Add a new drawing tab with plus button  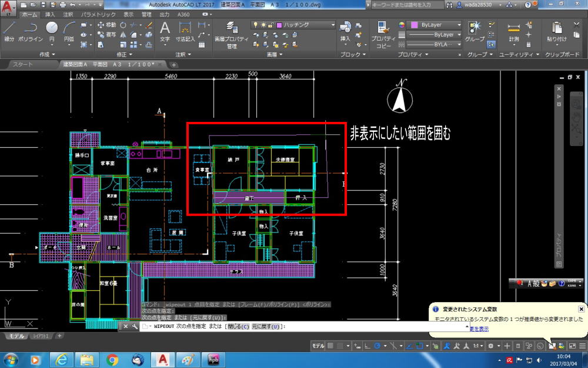point(173,65)
